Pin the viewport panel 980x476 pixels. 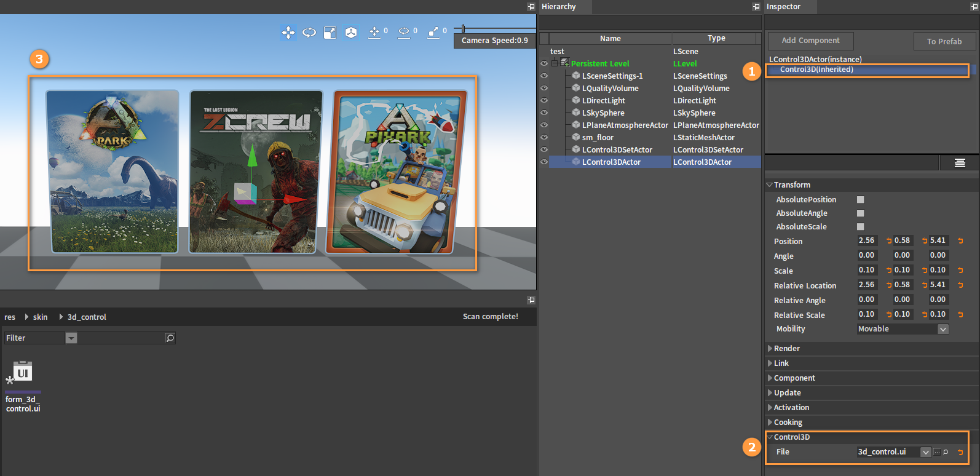pos(531,6)
